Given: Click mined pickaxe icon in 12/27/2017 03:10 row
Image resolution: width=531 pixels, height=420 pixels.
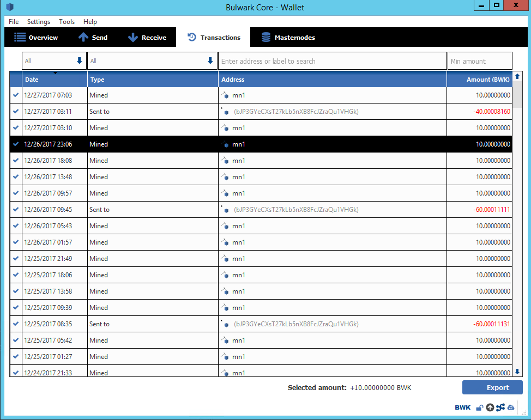Looking at the screenshot, I should pyautogui.click(x=225, y=128).
